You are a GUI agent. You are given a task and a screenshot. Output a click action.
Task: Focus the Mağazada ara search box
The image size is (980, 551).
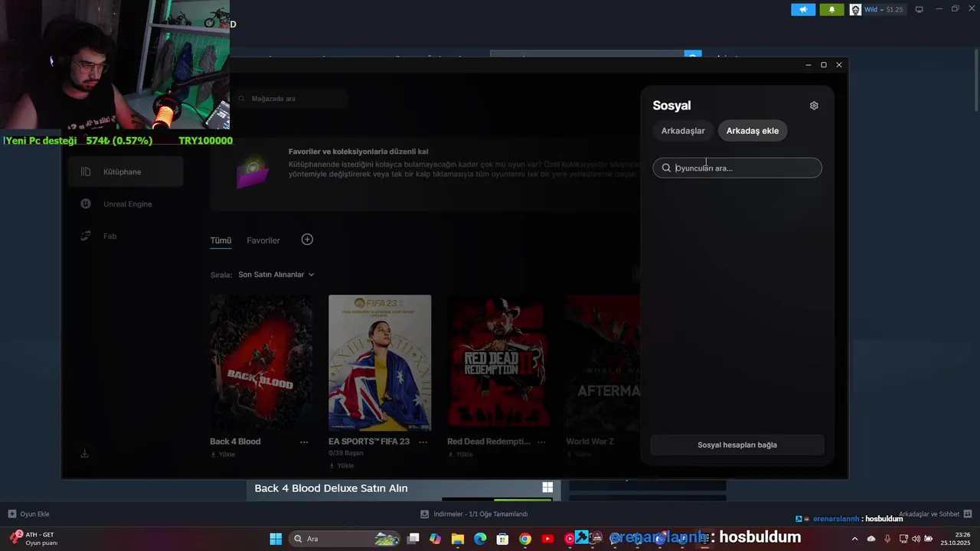coord(291,99)
